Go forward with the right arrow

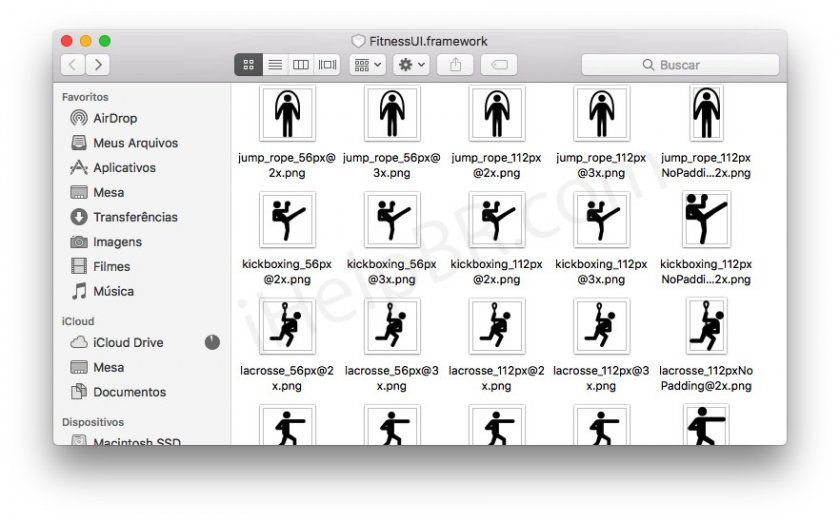point(98,65)
